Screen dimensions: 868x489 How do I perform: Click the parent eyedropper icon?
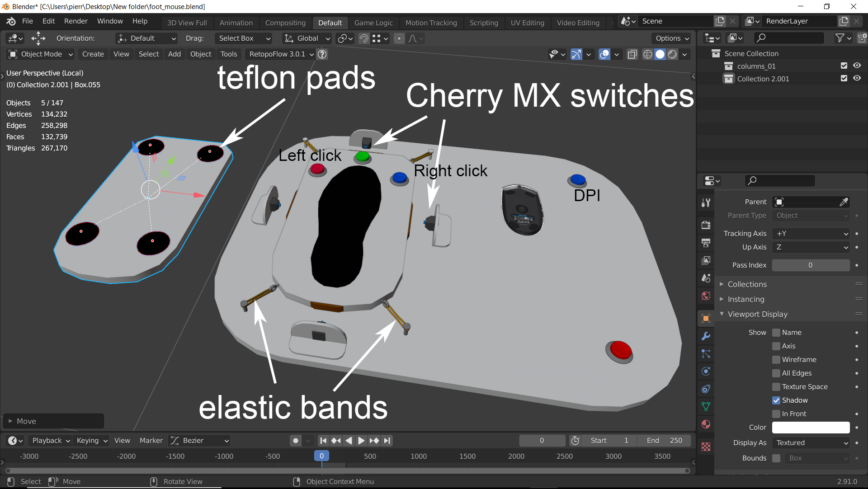[x=844, y=202]
